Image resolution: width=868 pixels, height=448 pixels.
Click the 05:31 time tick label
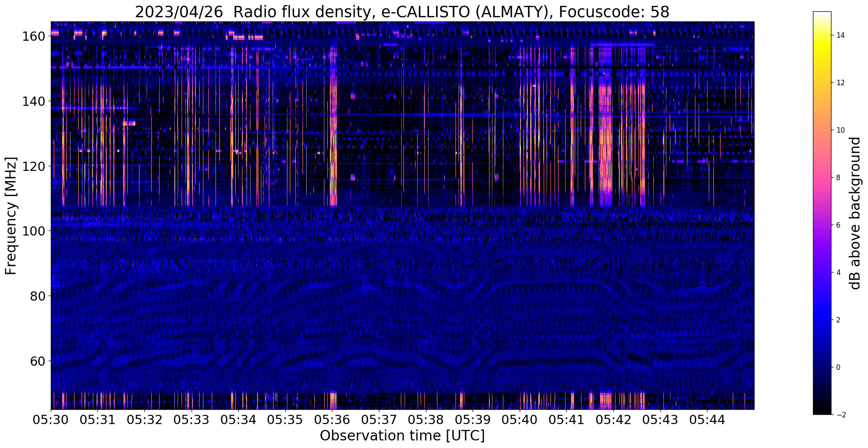pyautogui.click(x=98, y=420)
